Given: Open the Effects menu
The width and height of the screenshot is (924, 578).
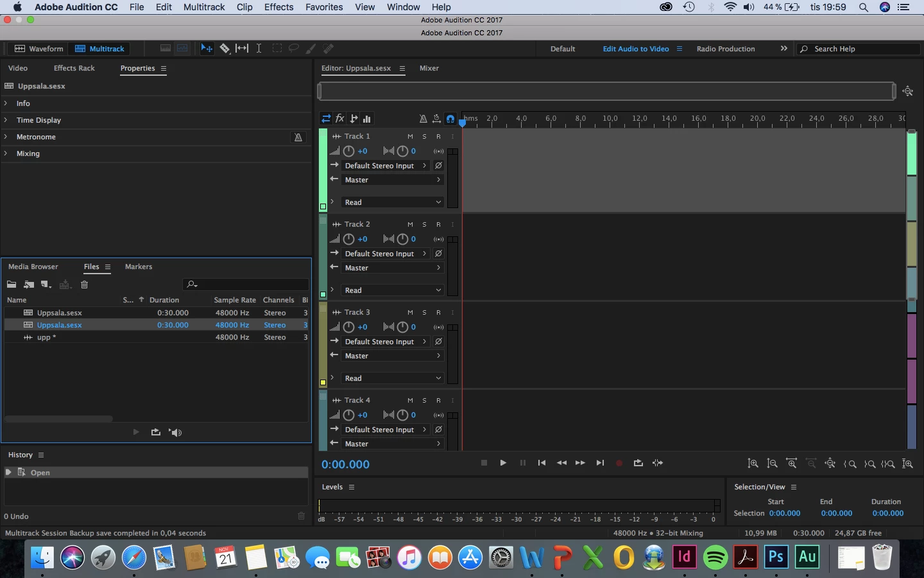Looking at the screenshot, I should [x=278, y=7].
